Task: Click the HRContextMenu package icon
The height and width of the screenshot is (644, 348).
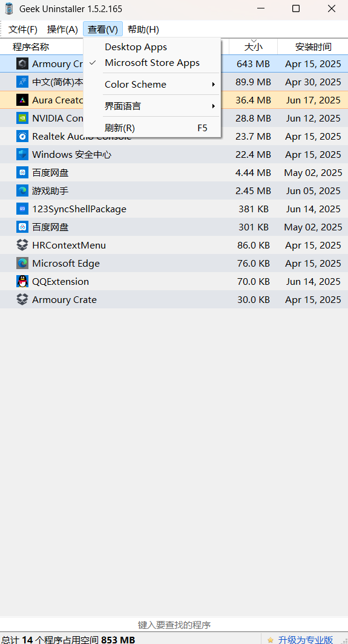Action: coord(22,245)
